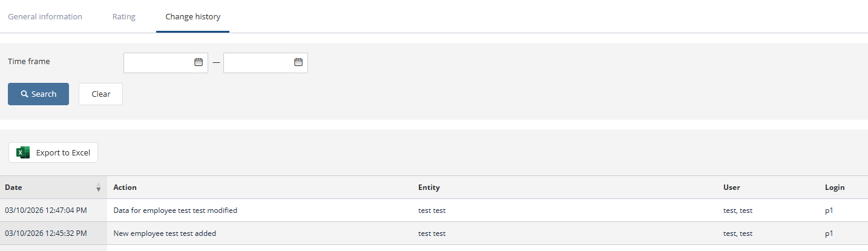Open the Rating tab
The width and height of the screenshot is (868, 251).
124,17
